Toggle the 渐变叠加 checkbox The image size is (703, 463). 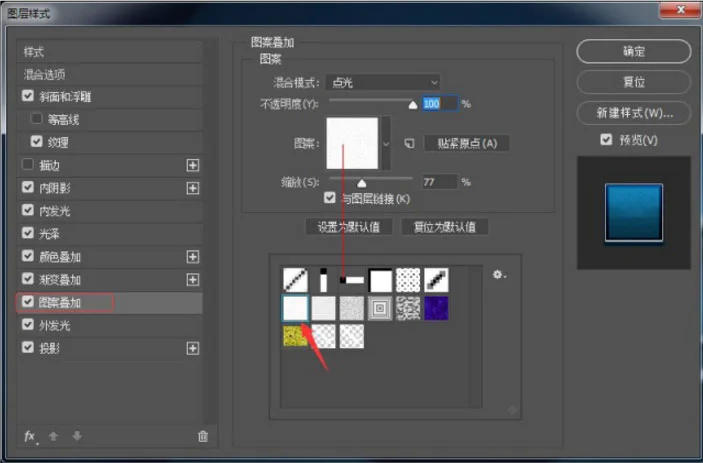click(28, 279)
